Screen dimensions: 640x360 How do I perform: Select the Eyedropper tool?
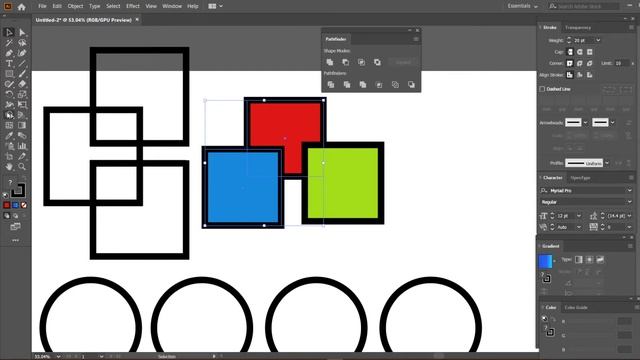tap(9, 136)
